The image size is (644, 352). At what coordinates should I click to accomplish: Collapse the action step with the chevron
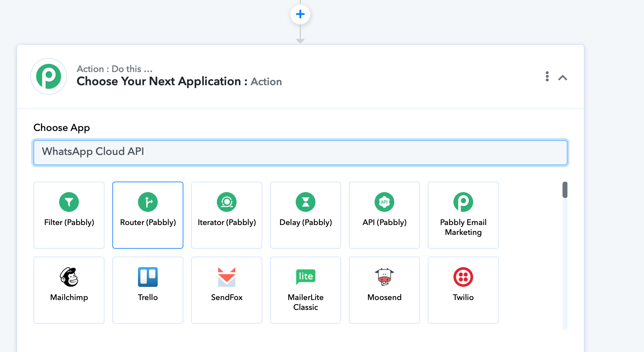click(x=563, y=78)
